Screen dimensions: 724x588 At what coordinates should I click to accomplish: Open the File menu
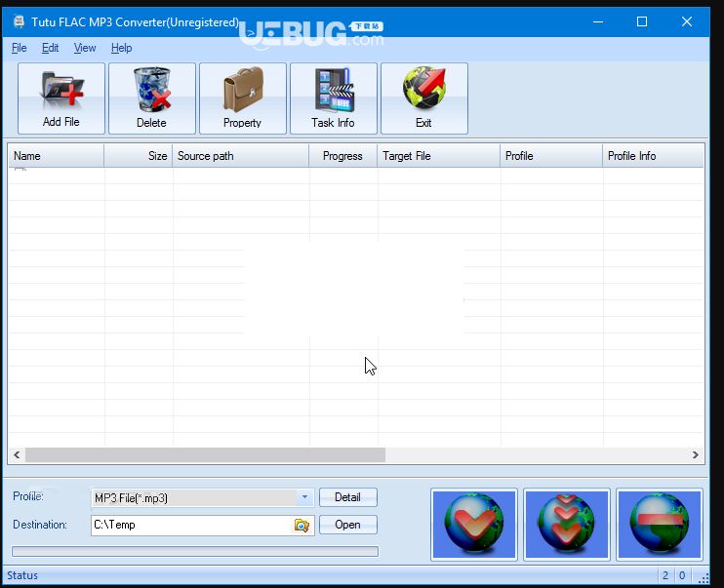tap(19, 48)
